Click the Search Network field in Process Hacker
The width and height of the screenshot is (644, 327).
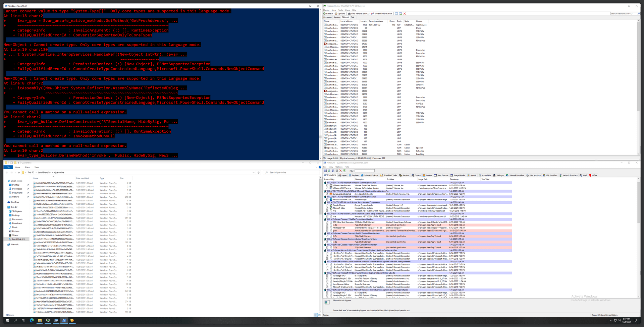point(624,14)
